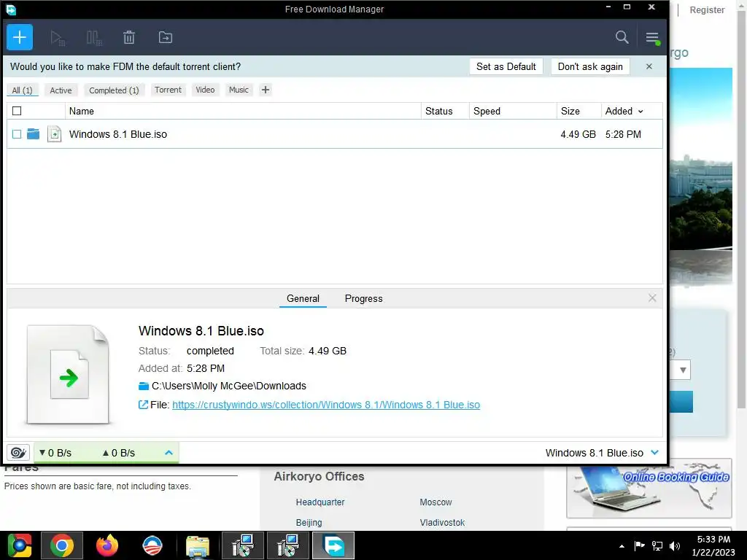Open the Progress details tab
Viewport: 747px width, 560px height.
(363, 298)
